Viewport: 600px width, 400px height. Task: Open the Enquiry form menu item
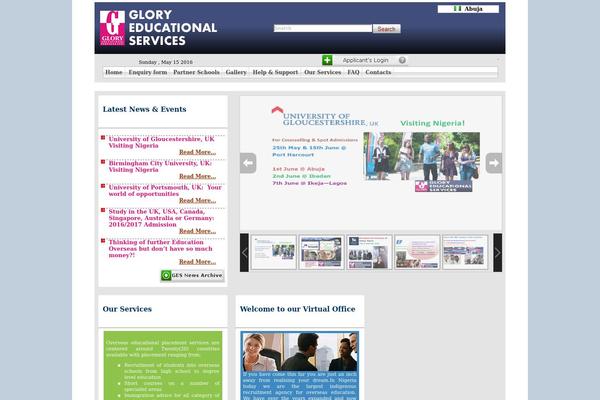click(x=148, y=72)
